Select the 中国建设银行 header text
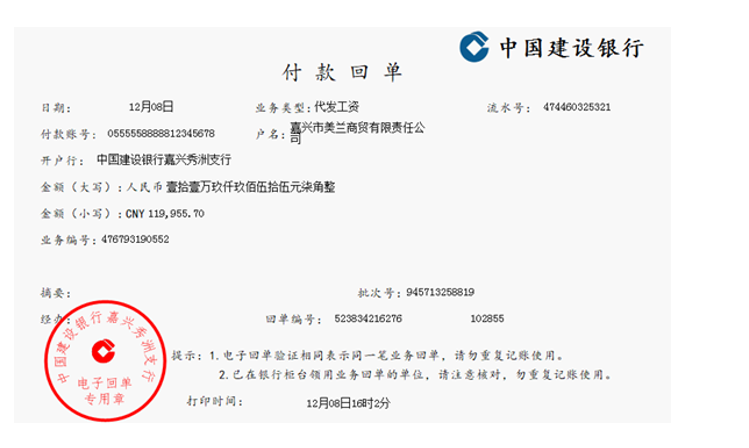 [x=572, y=48]
